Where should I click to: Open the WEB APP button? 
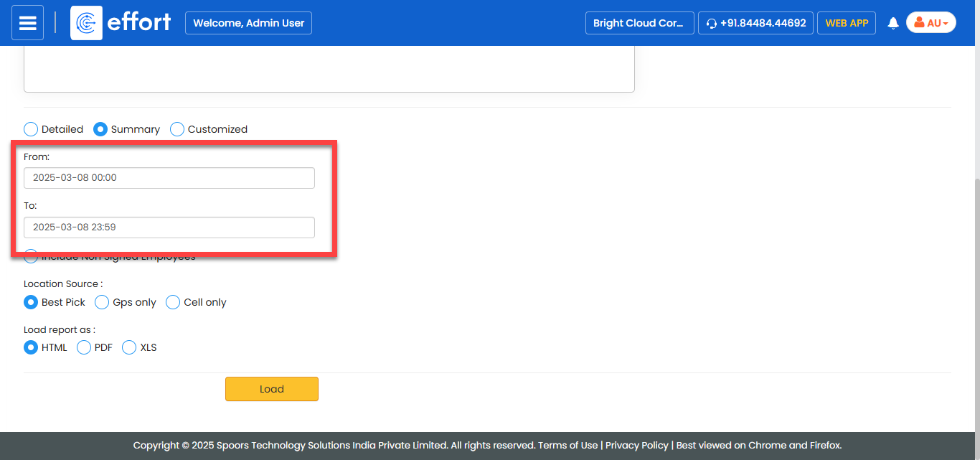846,23
